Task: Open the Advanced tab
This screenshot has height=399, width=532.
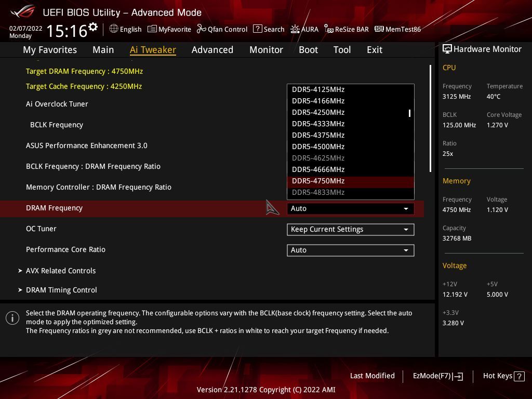Action: pos(212,50)
